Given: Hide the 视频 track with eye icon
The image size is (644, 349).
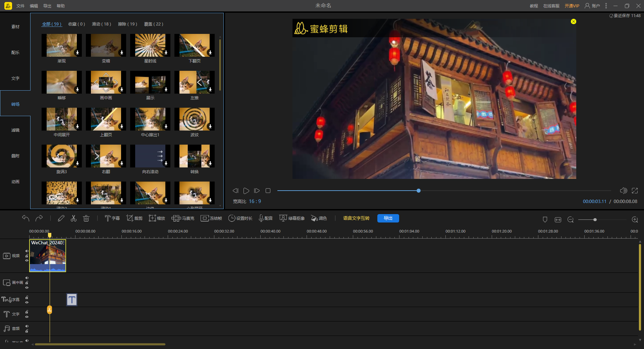Looking at the screenshot, I should 27,260.
